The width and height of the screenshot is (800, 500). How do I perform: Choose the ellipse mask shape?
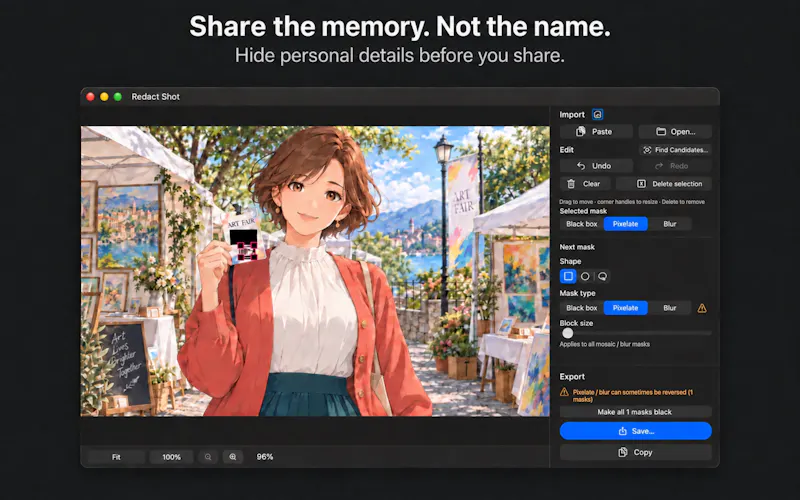coord(585,276)
